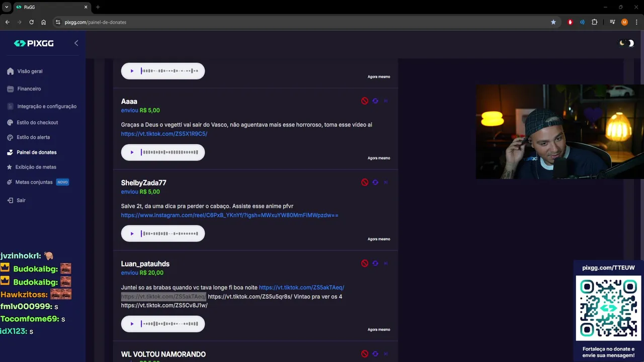Click the R$ 20,00 amount
Image resolution: width=644 pixels, height=362 pixels.
pos(151,273)
